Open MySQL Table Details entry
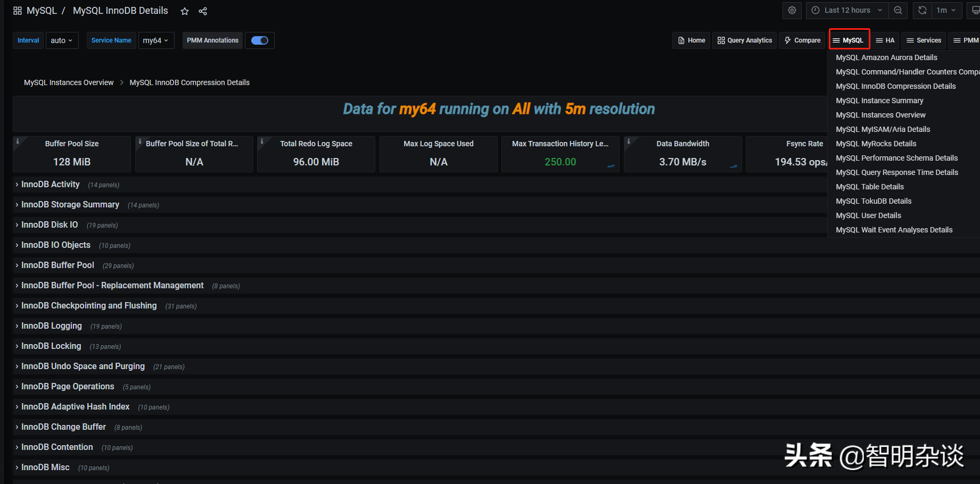The image size is (980, 484). pos(870,187)
